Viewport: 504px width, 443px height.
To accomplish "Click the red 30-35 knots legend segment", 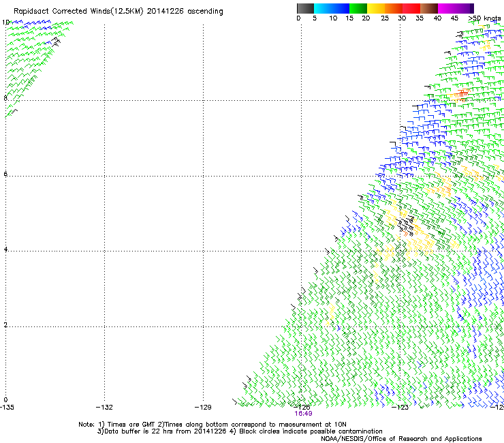I will [411, 8].
